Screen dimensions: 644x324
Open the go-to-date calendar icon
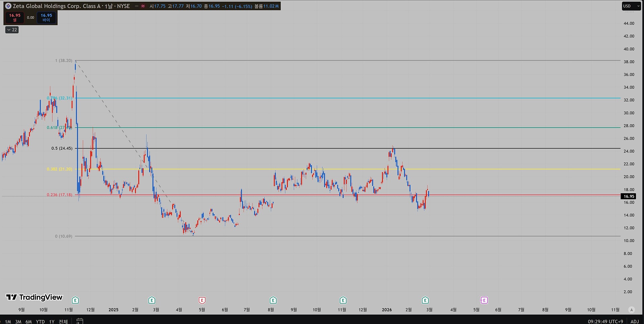pyautogui.click(x=79, y=321)
